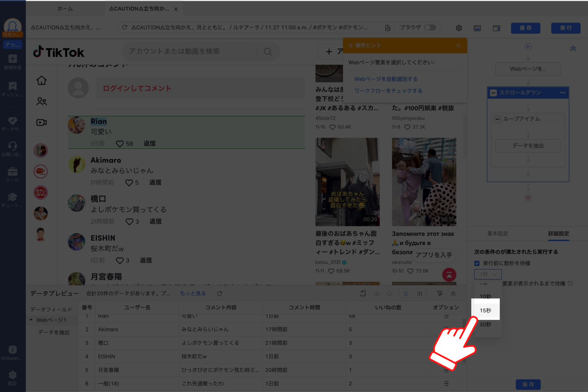Click the red scroll-to-top button

(x=449, y=275)
